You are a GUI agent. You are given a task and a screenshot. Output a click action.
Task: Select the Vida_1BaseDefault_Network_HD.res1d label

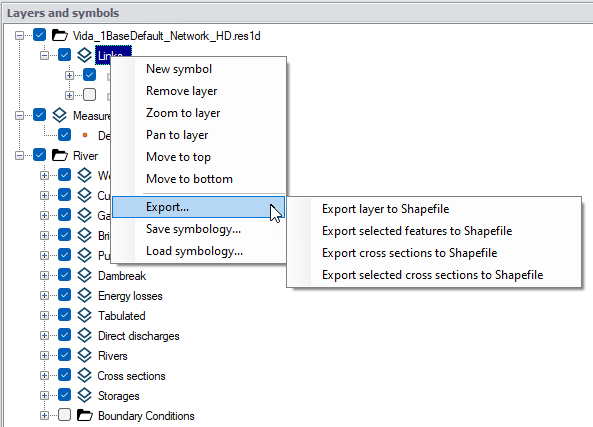click(x=166, y=36)
